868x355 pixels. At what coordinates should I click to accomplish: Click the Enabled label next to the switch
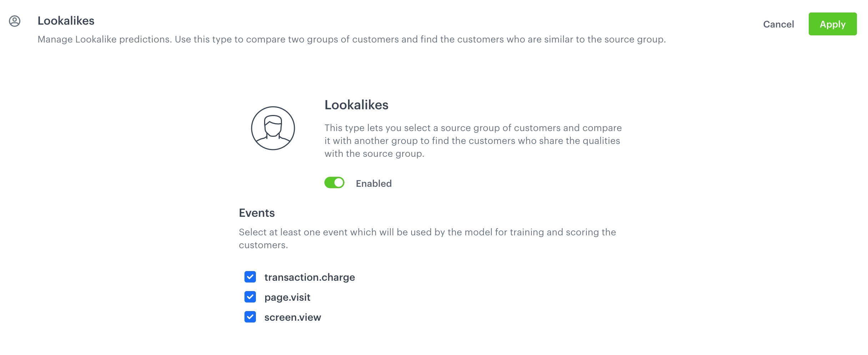373,183
